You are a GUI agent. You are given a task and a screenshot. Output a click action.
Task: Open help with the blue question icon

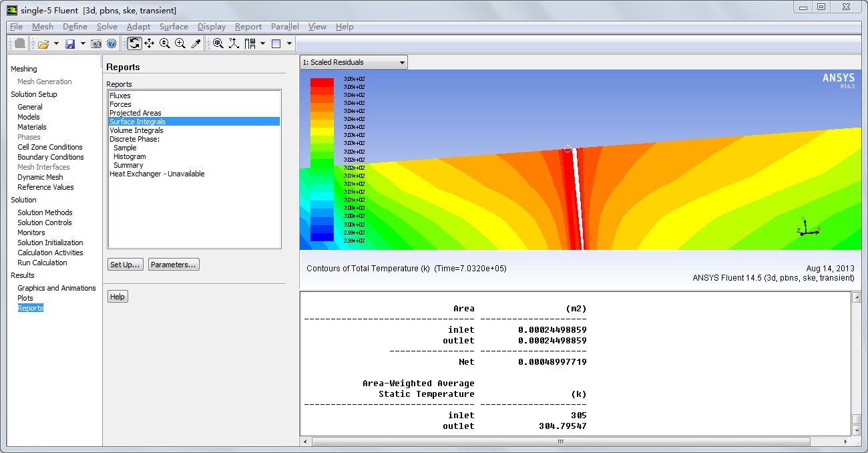[x=112, y=44]
